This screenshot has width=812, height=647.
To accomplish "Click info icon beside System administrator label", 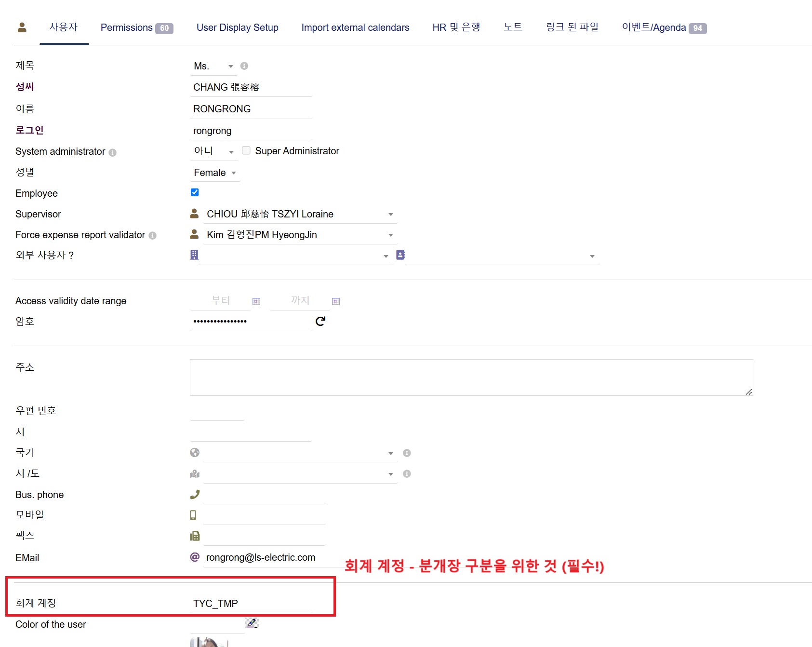I will 112,152.
